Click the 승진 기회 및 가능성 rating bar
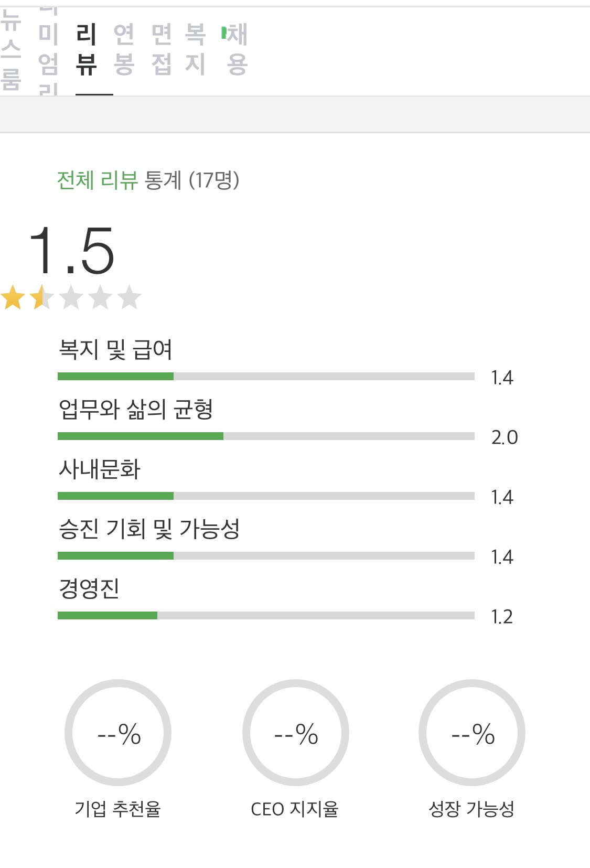 coord(266,555)
